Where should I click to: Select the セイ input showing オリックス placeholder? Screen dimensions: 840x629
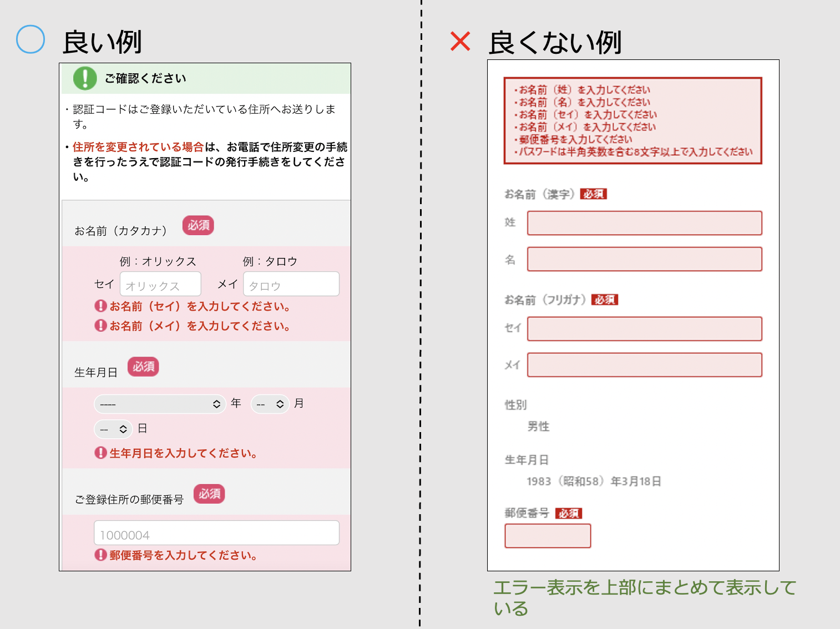coord(160,284)
